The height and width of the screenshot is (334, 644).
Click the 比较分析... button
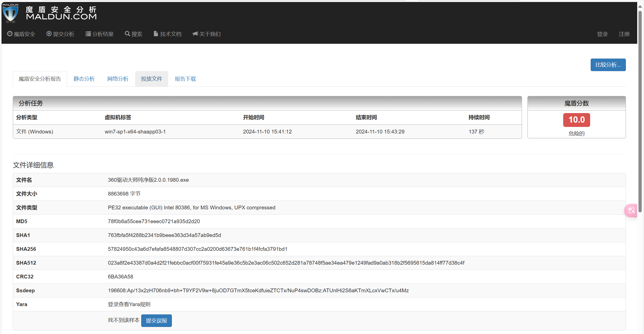[x=608, y=65]
